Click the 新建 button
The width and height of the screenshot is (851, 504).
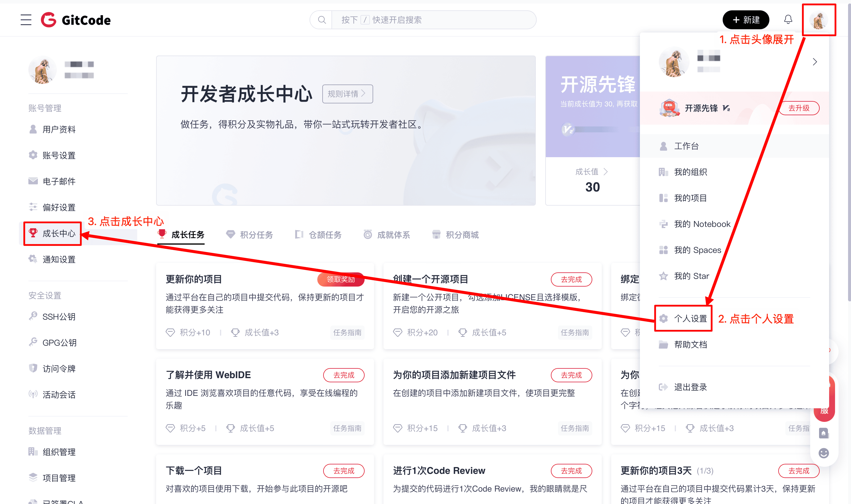(746, 20)
